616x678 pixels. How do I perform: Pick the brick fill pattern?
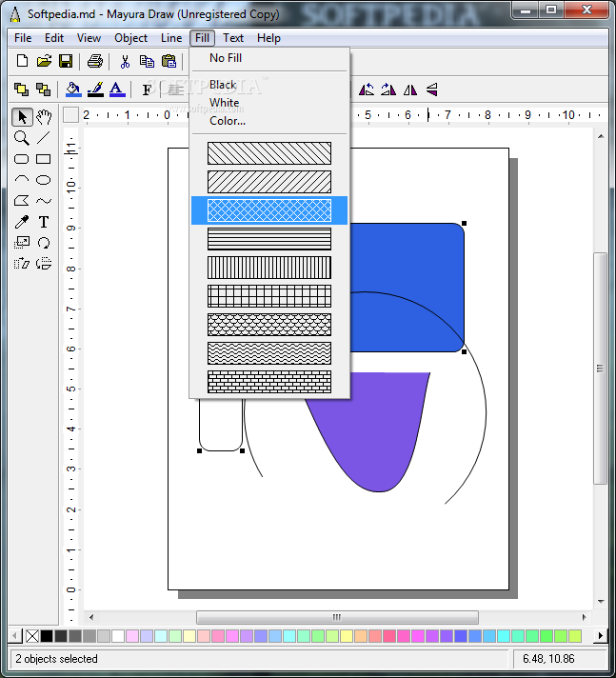[269, 381]
